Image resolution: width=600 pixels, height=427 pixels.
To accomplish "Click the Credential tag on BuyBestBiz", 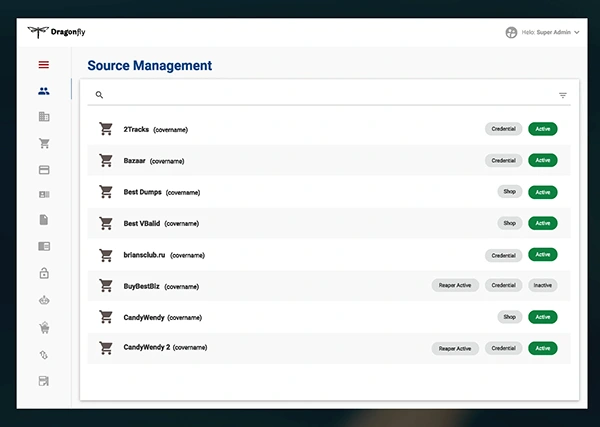I will (504, 285).
